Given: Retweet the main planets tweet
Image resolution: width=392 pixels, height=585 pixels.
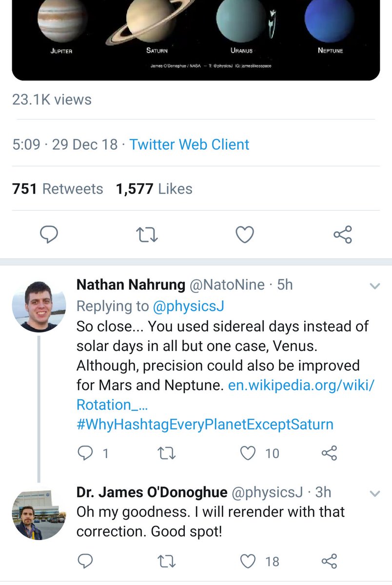Looking at the screenshot, I should click(147, 235).
